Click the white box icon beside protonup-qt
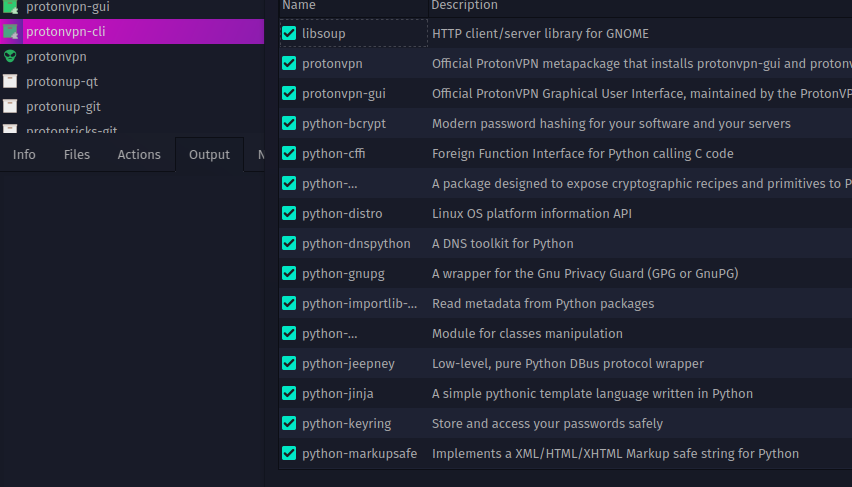852x487 pixels. click(10, 81)
